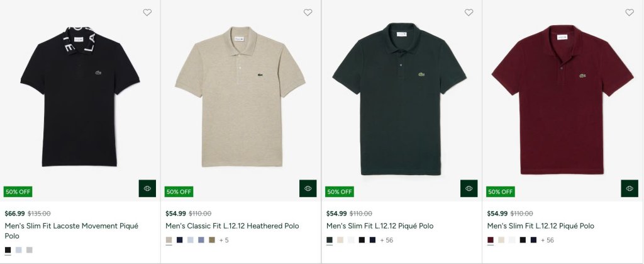Open Men's Classic Fit L.12.12 Heathered Polo link
This screenshot has height=264, width=644.
click(x=232, y=226)
